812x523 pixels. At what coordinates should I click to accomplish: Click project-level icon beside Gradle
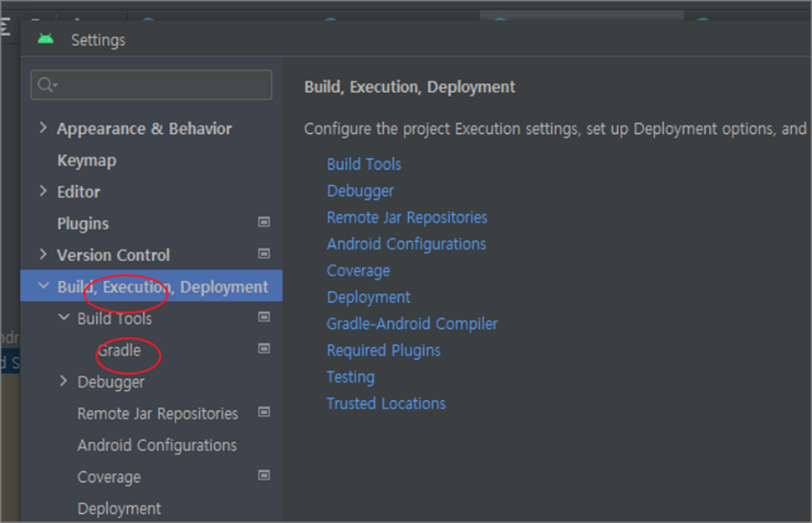pos(264,349)
